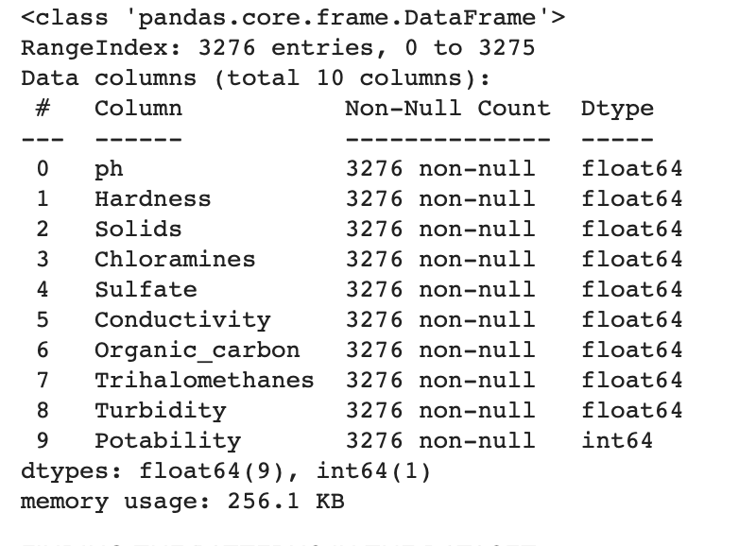Click the 'Solids' column name
756x546 pixels.
138,229
